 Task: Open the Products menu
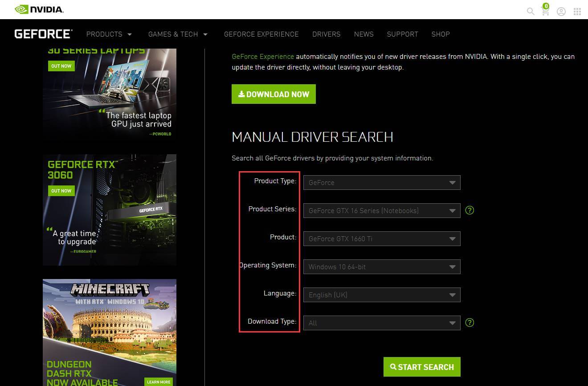point(109,34)
